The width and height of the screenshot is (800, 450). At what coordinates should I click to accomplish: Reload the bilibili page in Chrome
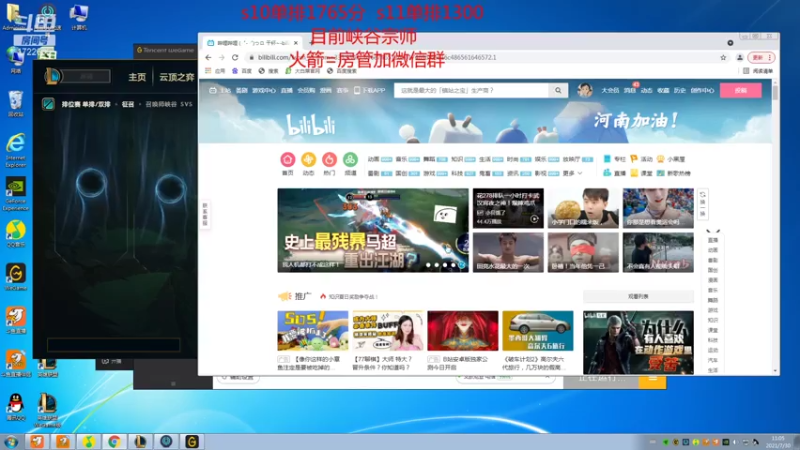tap(235, 58)
